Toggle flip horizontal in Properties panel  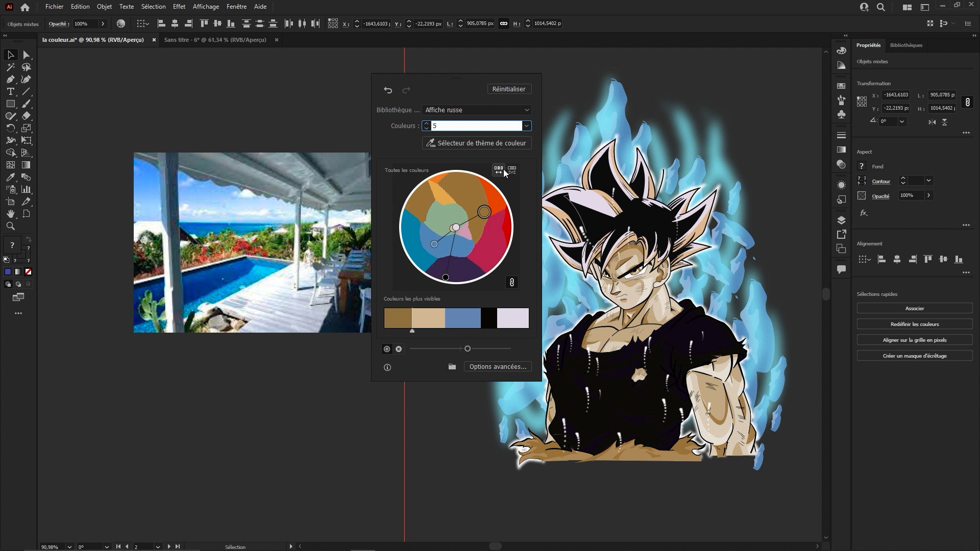click(932, 122)
